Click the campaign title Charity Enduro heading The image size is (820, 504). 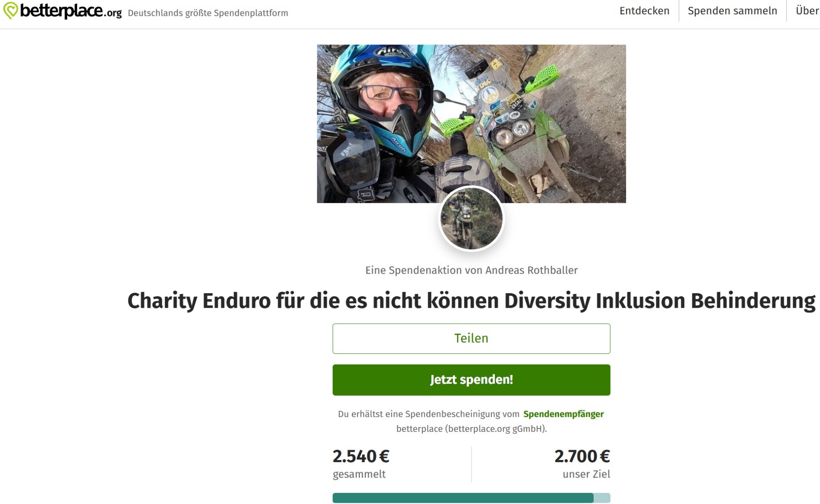point(471,301)
